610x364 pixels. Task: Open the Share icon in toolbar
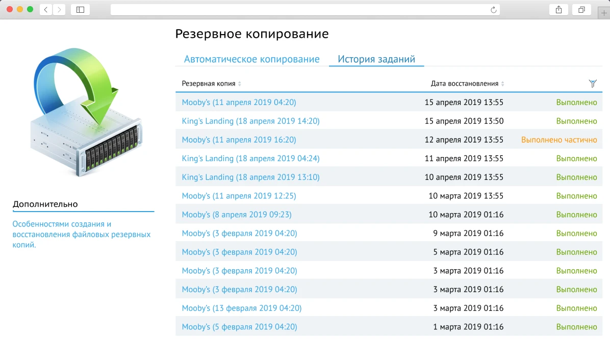558,10
